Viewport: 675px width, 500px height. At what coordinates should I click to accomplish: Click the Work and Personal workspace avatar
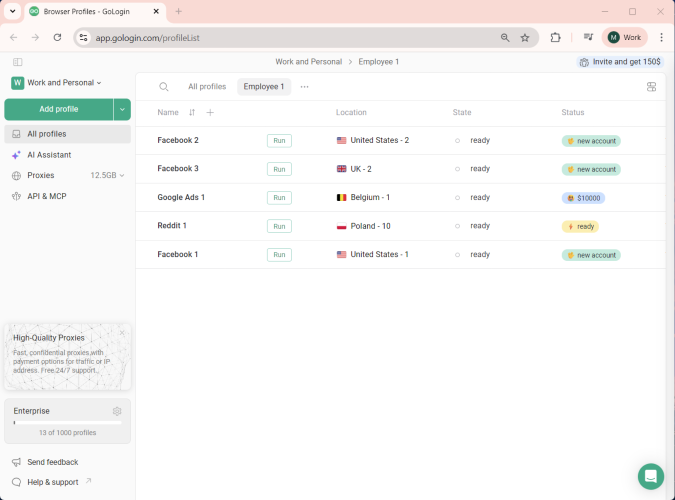(18, 83)
